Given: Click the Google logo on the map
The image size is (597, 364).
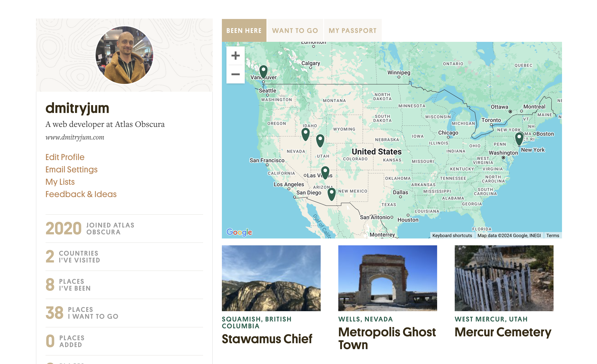Looking at the screenshot, I should coord(239,232).
